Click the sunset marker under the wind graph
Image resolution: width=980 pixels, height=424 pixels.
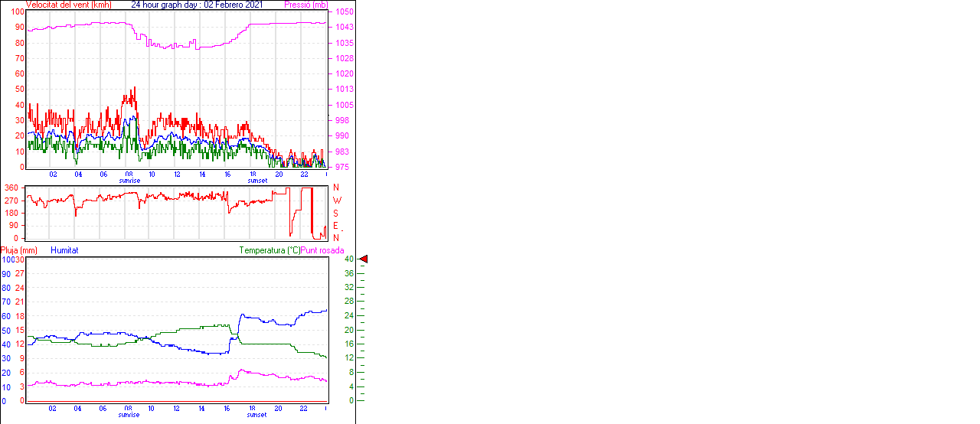pos(257,181)
